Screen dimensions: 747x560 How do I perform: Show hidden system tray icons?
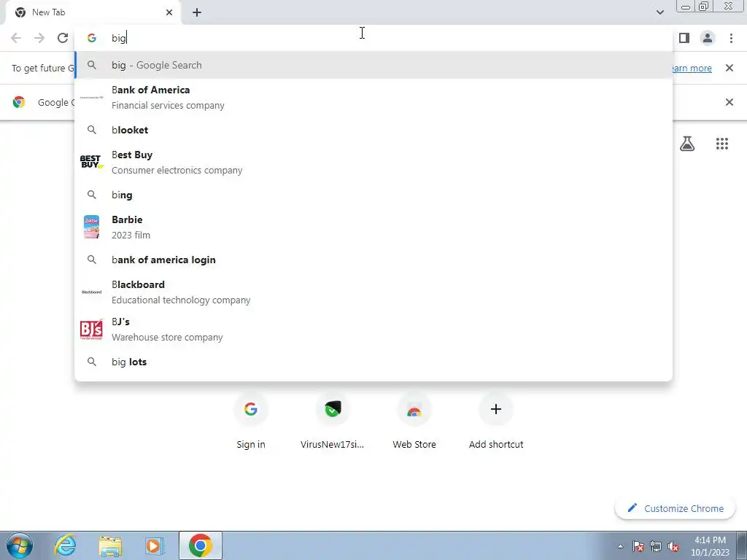620,546
